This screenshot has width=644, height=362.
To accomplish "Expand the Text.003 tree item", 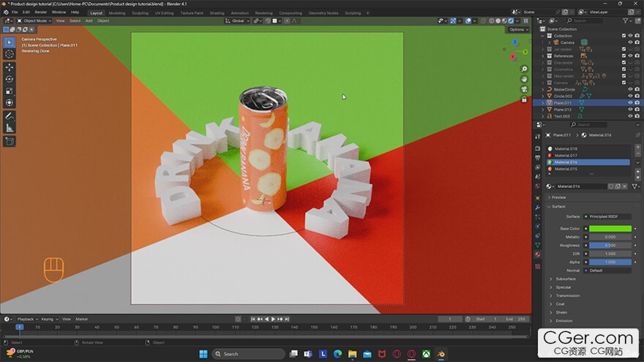I will (x=543, y=116).
